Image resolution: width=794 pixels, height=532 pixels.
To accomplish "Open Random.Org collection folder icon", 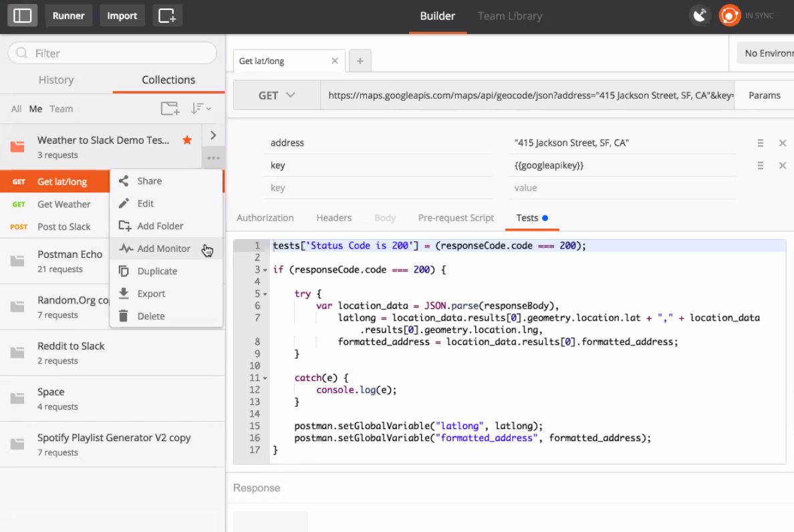I will (x=17, y=306).
